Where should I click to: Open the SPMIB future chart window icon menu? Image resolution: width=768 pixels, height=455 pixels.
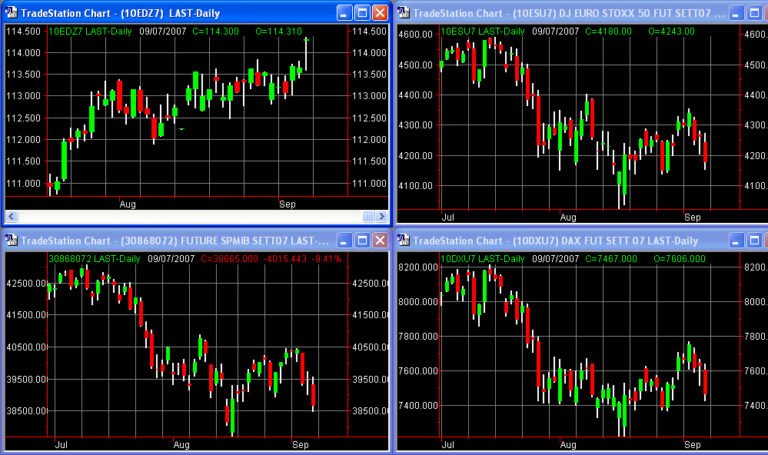11,240
